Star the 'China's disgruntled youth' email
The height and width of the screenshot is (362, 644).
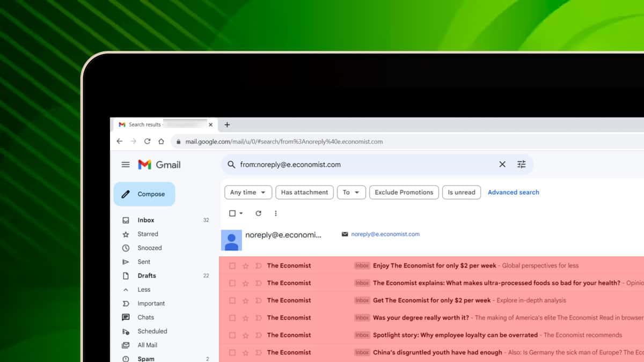tap(246, 352)
